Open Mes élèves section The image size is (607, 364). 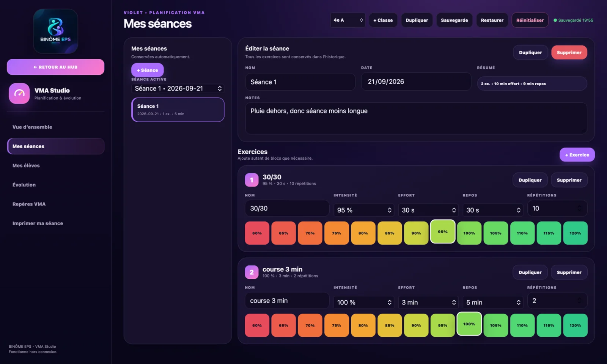[x=55, y=166]
